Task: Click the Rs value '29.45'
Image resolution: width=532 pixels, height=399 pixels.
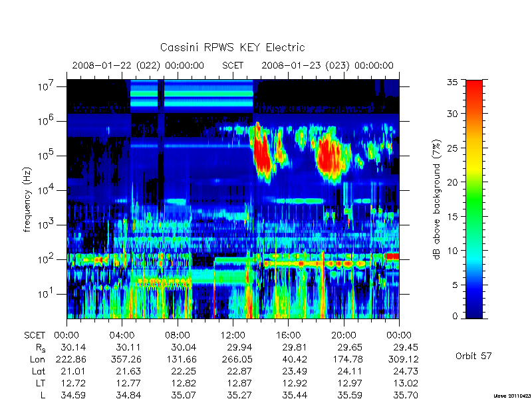Action: coord(406,347)
